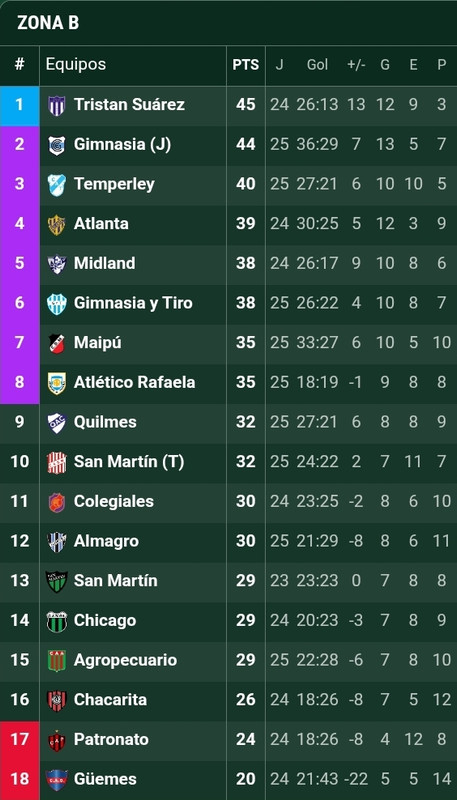Click blue position 1 marker

19,106
